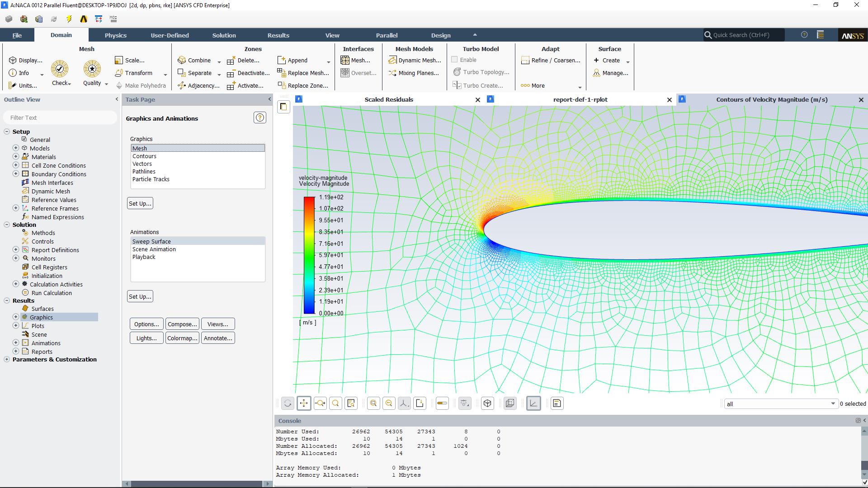Switch to the Physics ribbon tab

click(x=116, y=35)
